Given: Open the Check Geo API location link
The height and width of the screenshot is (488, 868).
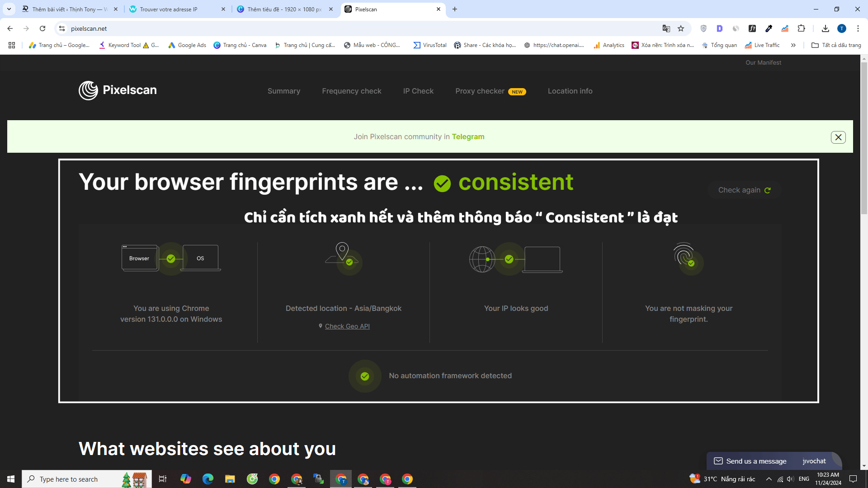Looking at the screenshot, I should coord(347,326).
